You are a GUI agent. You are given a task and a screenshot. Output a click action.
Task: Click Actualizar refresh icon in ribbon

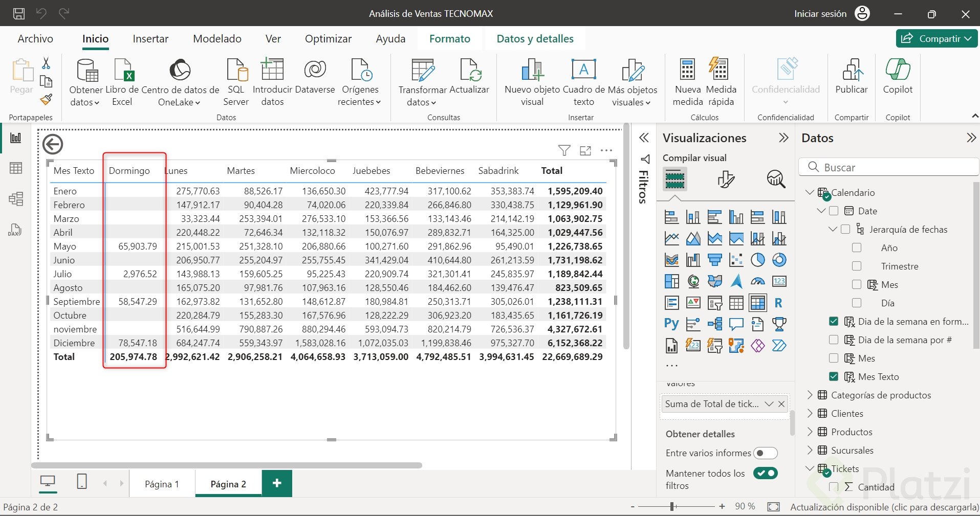[x=469, y=71]
